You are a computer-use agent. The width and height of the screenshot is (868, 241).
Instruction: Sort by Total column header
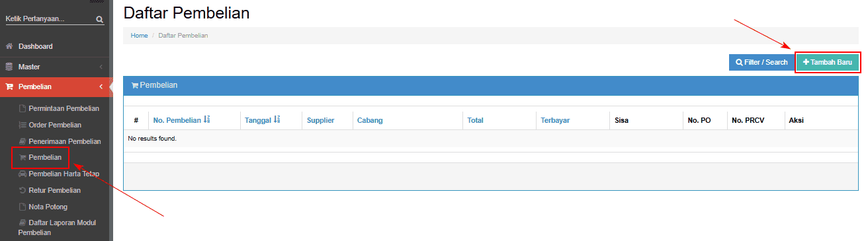click(x=475, y=120)
